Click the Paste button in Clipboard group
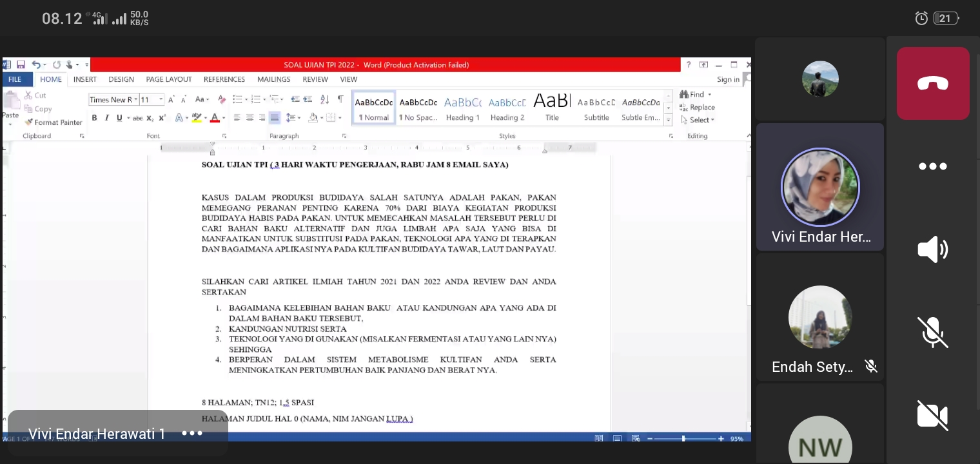 tap(10, 107)
